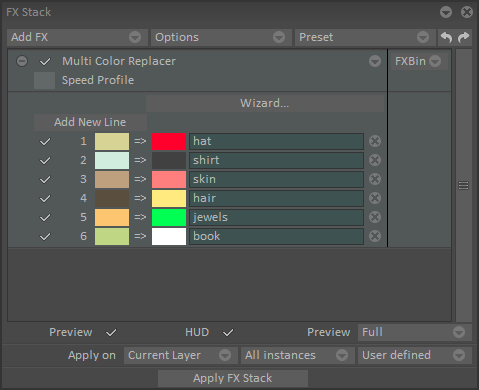Uncheck line 2 shirt replacement
Screen dimensions: 479x390
tap(45, 160)
